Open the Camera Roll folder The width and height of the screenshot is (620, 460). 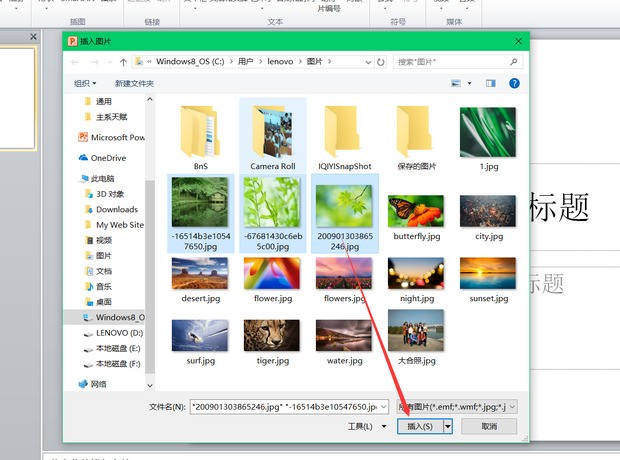click(273, 135)
